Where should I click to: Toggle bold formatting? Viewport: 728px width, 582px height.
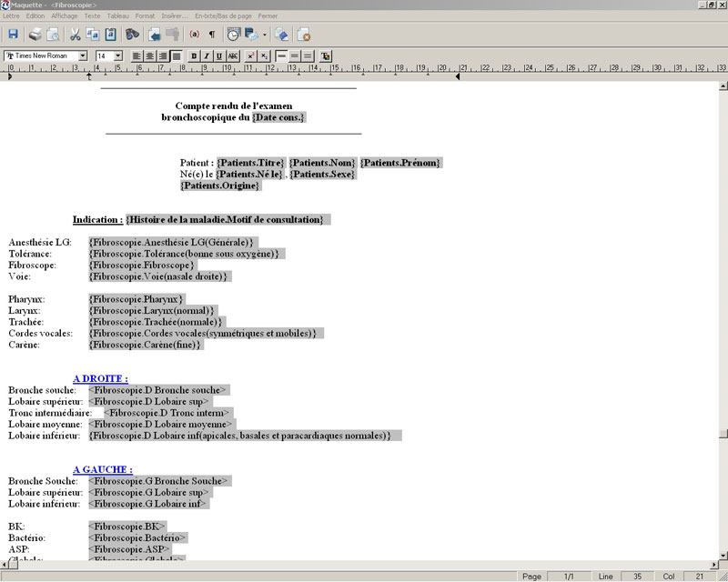[x=194, y=56]
